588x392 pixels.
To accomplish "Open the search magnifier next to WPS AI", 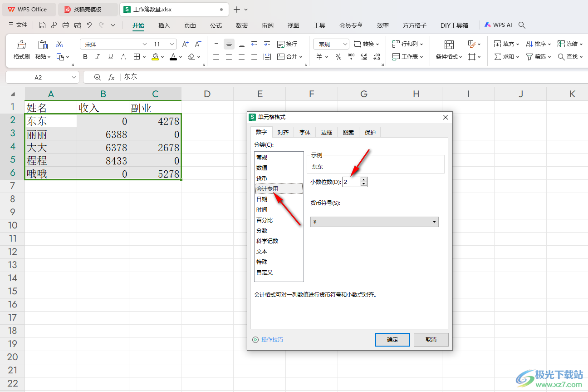I will pos(522,25).
